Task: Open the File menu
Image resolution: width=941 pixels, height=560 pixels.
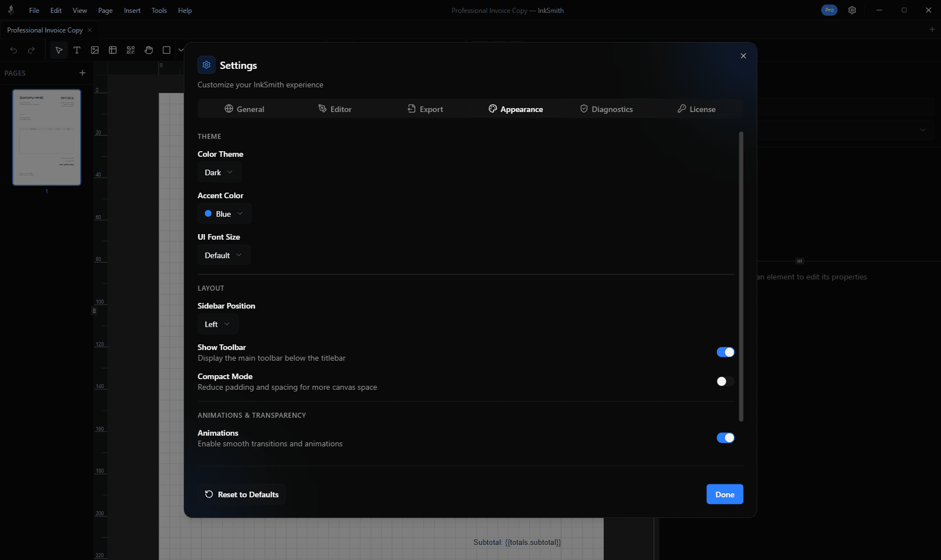Action: (x=34, y=11)
